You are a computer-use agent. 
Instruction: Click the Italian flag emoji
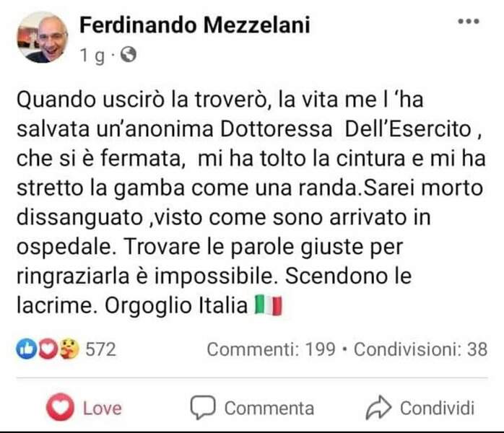[268, 306]
